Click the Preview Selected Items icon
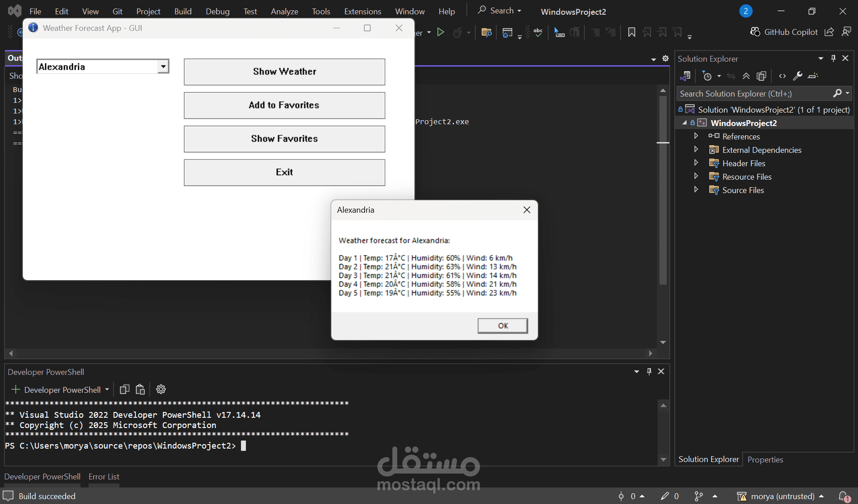The height and width of the screenshot is (504, 858). click(x=813, y=76)
